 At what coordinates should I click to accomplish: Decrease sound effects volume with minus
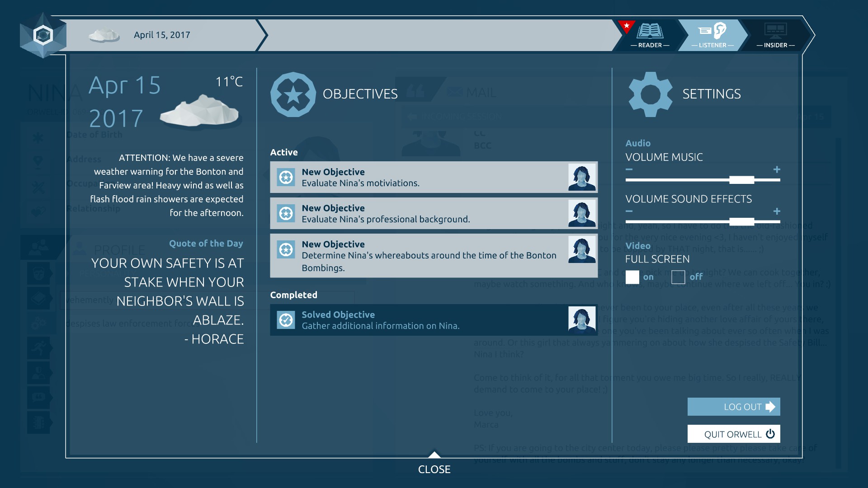[x=629, y=211]
